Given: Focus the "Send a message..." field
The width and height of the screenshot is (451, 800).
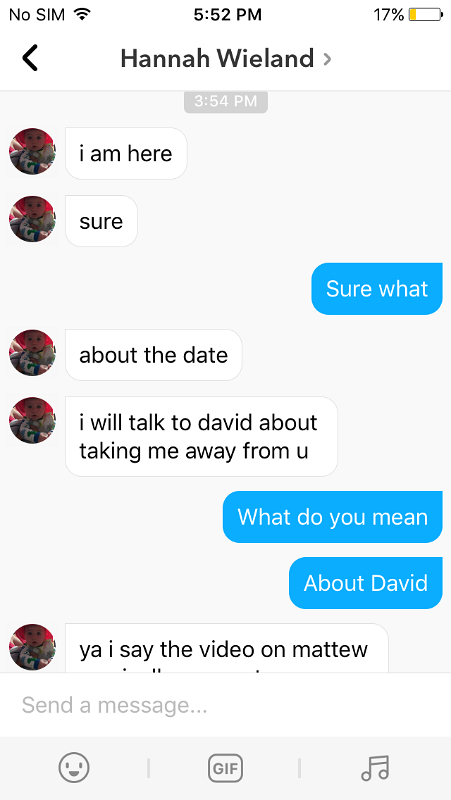Looking at the screenshot, I should (x=226, y=705).
